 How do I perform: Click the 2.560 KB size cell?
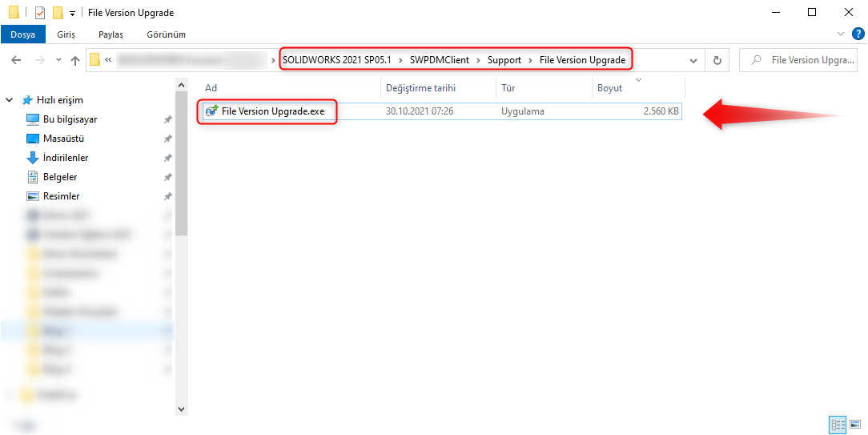(661, 111)
